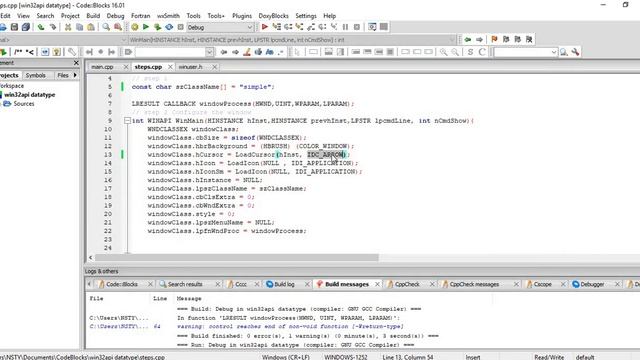Switch to the main.cpp editor tab
This screenshot has width=640, height=360.
102,67
